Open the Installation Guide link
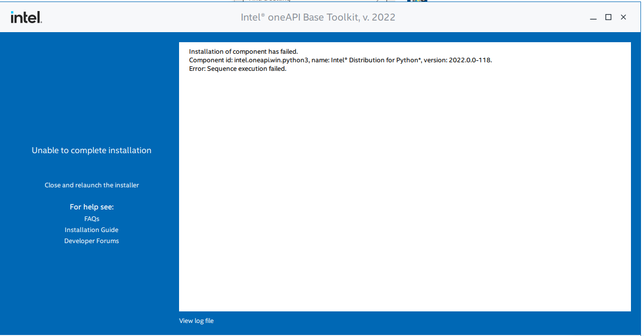This screenshot has width=644, height=336. point(92,230)
